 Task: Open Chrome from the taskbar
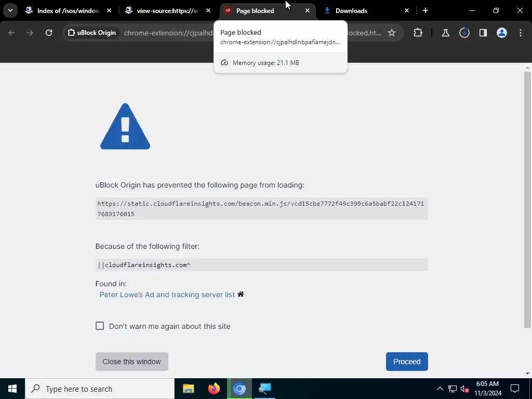click(x=239, y=389)
